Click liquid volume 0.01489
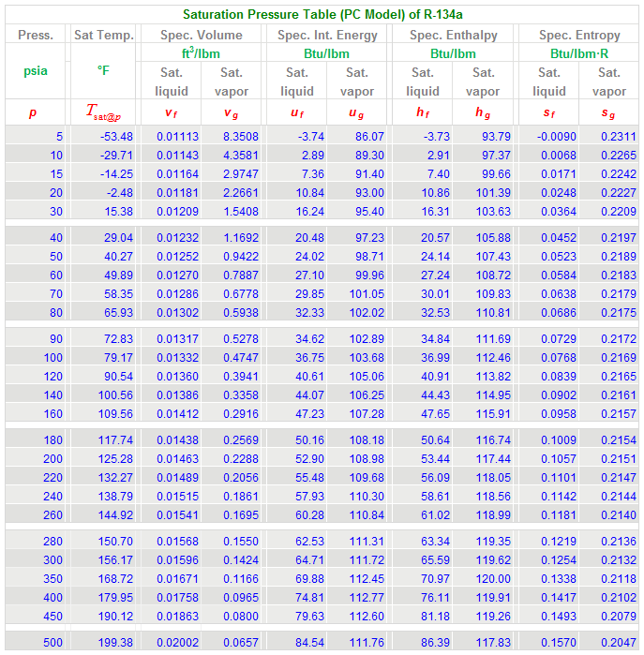The image size is (644, 655). [x=177, y=478]
